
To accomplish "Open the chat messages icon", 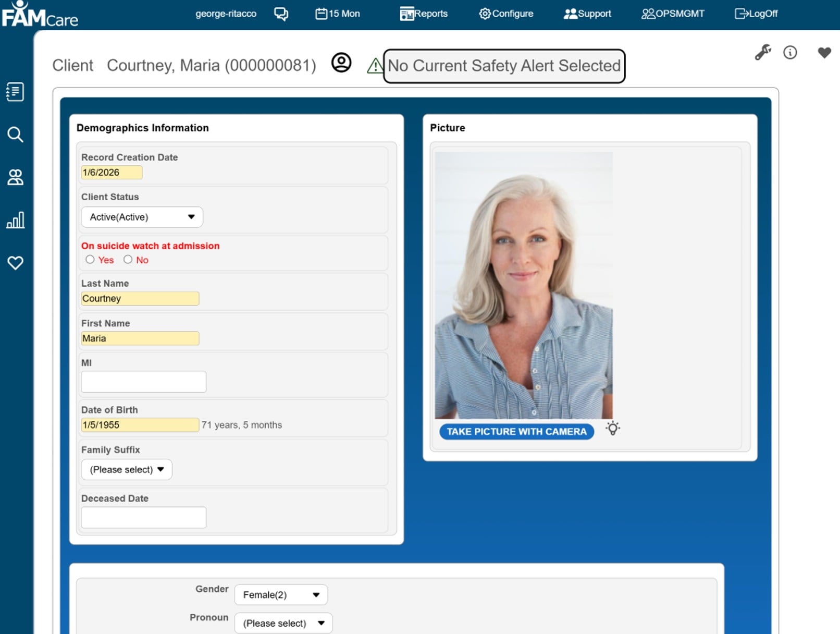I will click(x=281, y=14).
